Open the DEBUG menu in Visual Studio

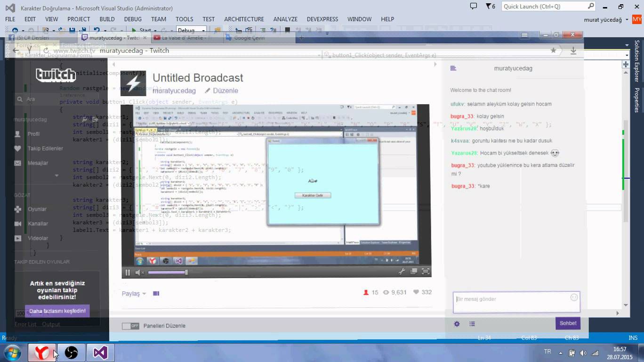point(133,19)
